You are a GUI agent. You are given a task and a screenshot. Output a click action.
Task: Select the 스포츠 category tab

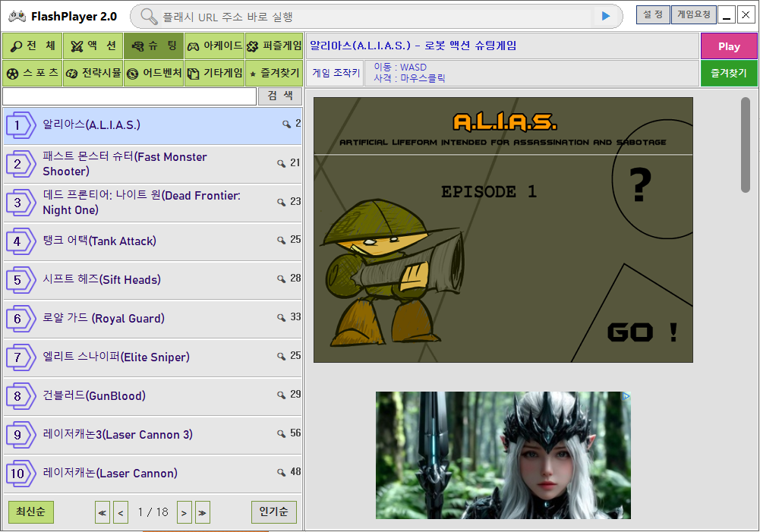[x=33, y=73]
